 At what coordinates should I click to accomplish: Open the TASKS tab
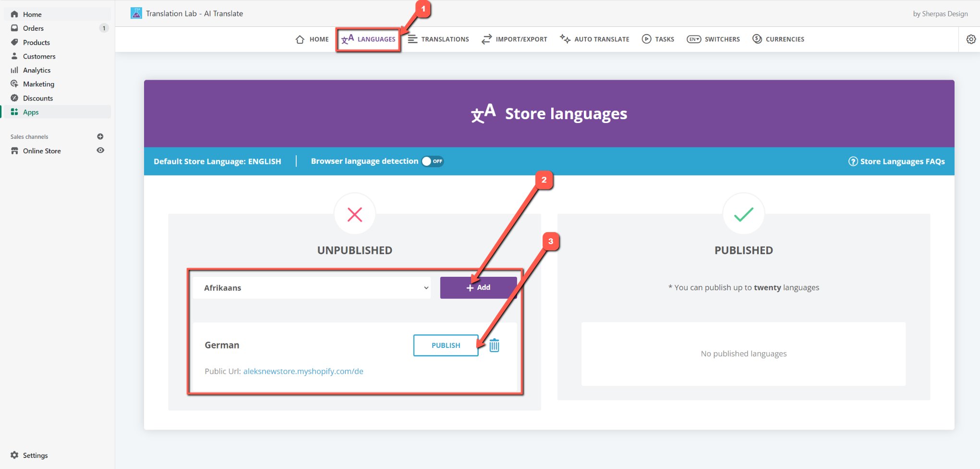[x=658, y=39]
